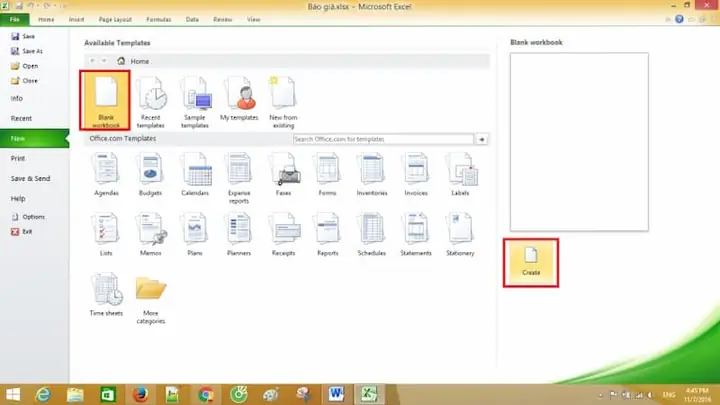
Task: Click the Home breadcrumb link
Action: coord(139,61)
